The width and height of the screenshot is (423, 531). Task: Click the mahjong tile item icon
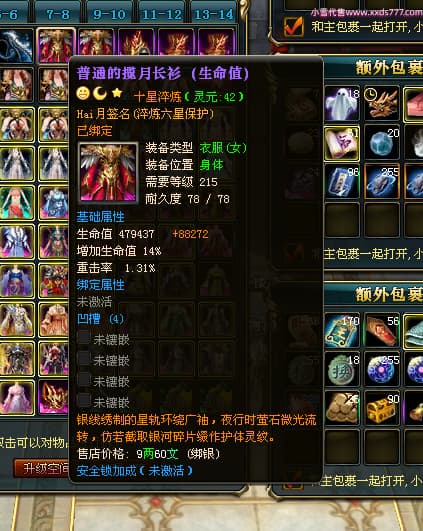tap(342, 144)
